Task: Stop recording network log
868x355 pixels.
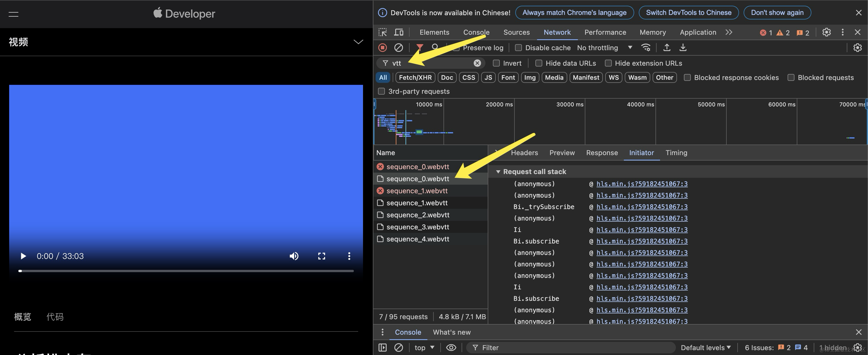Action: 383,48
